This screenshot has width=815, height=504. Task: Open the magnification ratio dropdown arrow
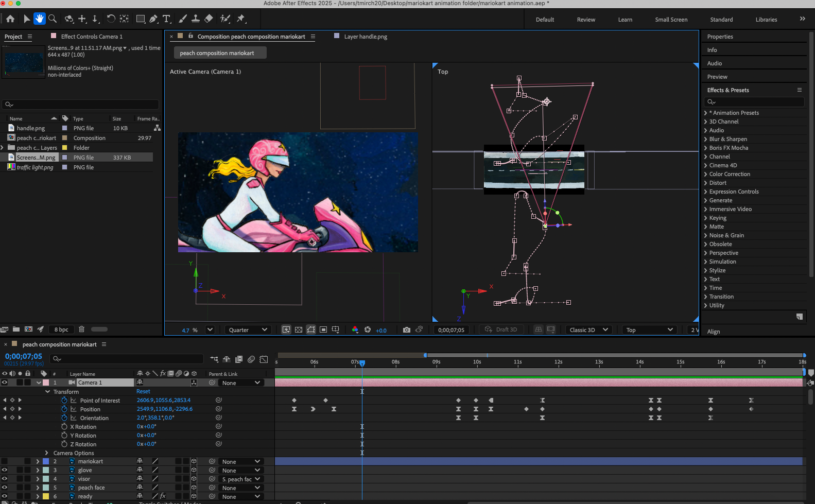coord(210,330)
